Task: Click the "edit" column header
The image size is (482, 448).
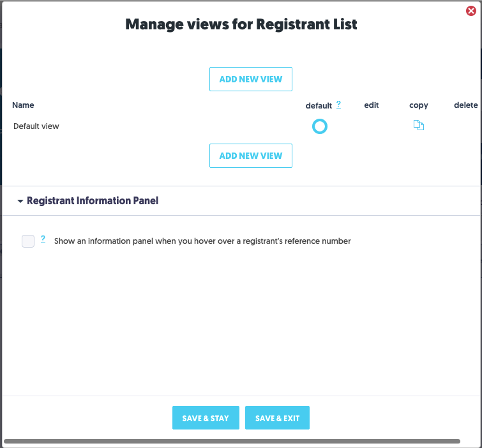Action: pyautogui.click(x=372, y=105)
